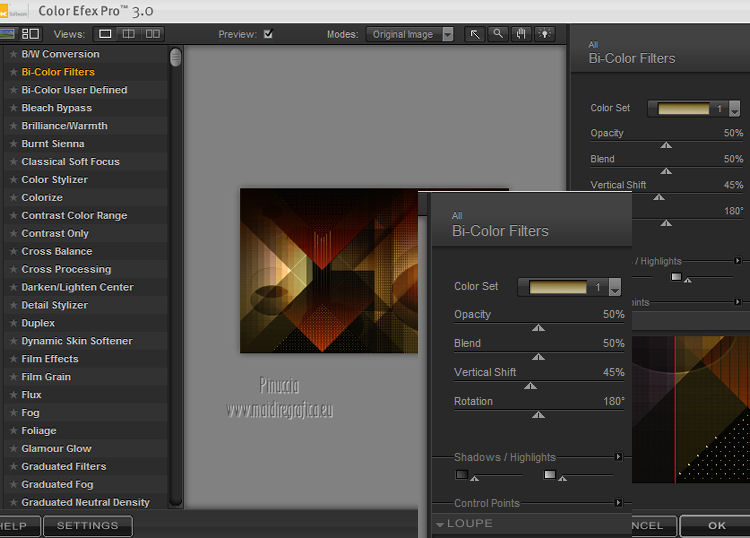750x538 pixels.
Task: Collapse the Loupe panel
Action: pyautogui.click(x=440, y=524)
